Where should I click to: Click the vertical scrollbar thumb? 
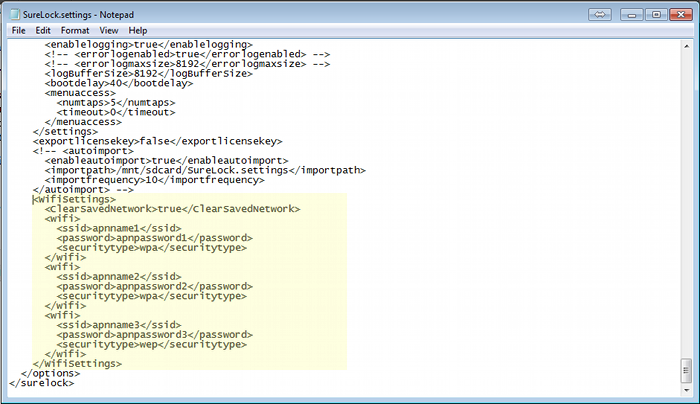[686, 371]
